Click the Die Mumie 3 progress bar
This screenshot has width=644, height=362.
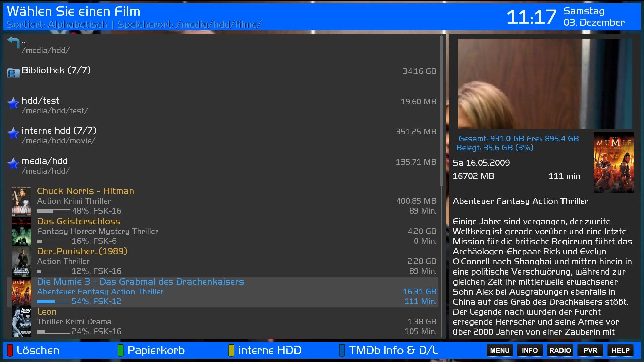coord(54,302)
